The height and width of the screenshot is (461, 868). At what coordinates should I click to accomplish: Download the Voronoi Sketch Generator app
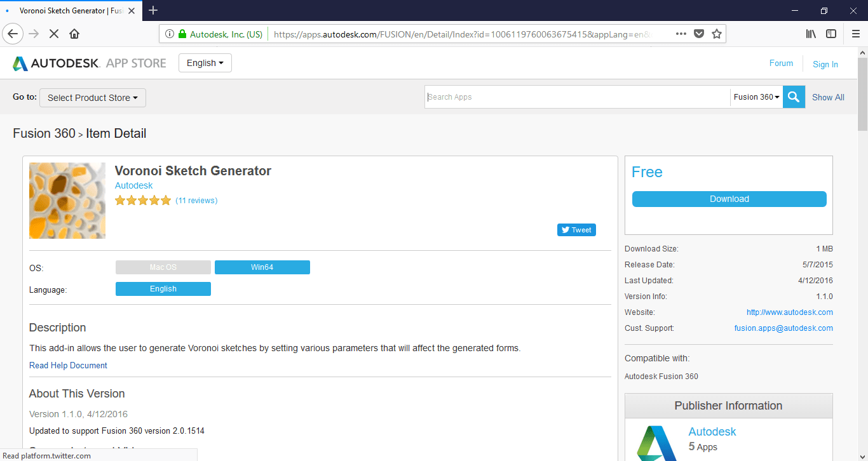coord(729,199)
